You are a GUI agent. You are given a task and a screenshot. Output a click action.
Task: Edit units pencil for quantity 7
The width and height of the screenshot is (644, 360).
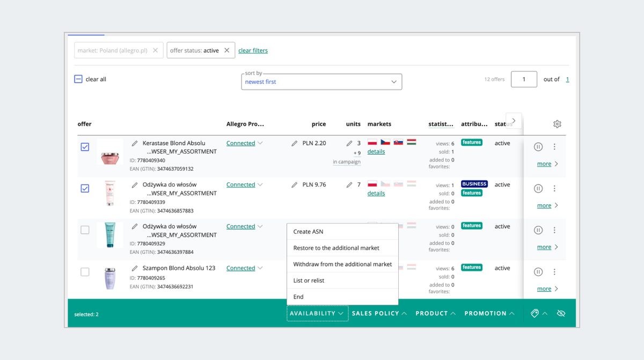point(349,185)
